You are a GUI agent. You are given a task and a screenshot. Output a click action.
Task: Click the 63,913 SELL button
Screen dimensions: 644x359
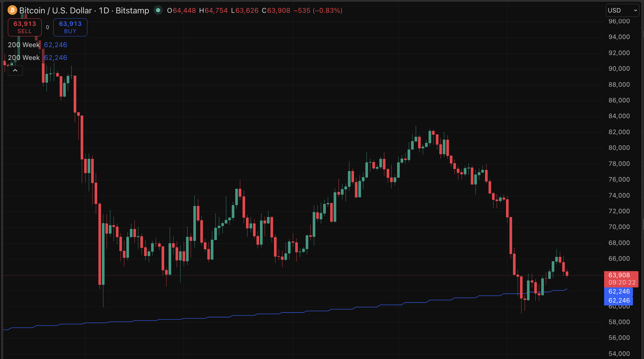pyautogui.click(x=25, y=27)
